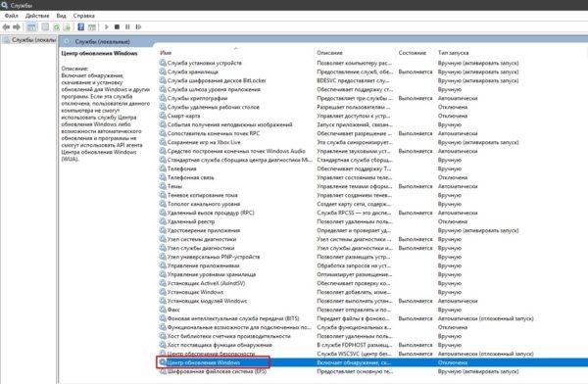Image resolution: width=588 pixels, height=384 pixels.
Task: Select Служба шифрования дисков BitLocker
Action: pos(217,80)
